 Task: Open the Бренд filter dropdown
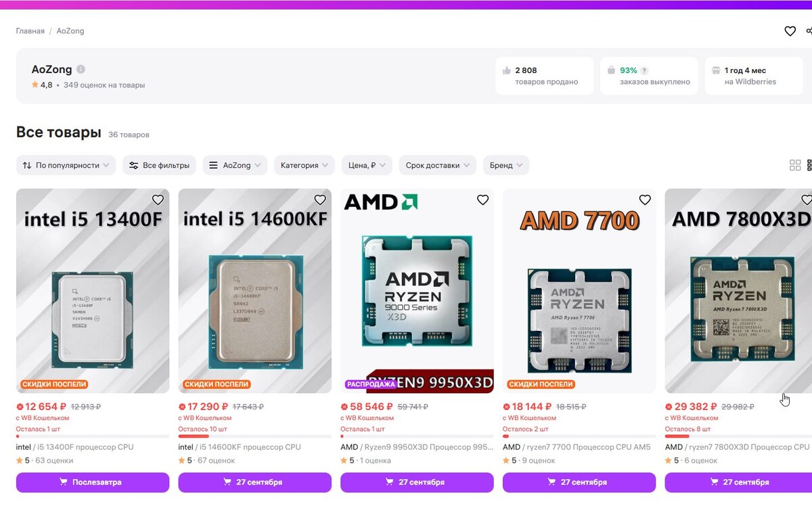click(x=506, y=165)
